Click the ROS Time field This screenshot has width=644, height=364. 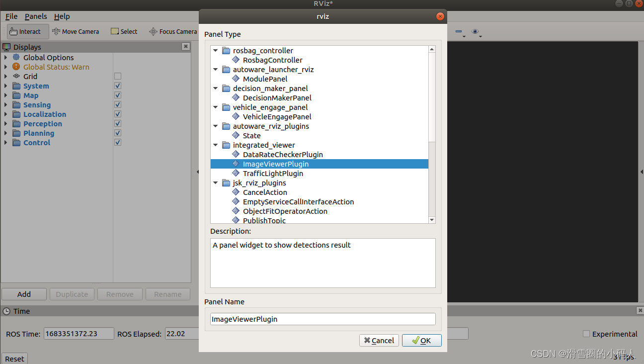79,334
